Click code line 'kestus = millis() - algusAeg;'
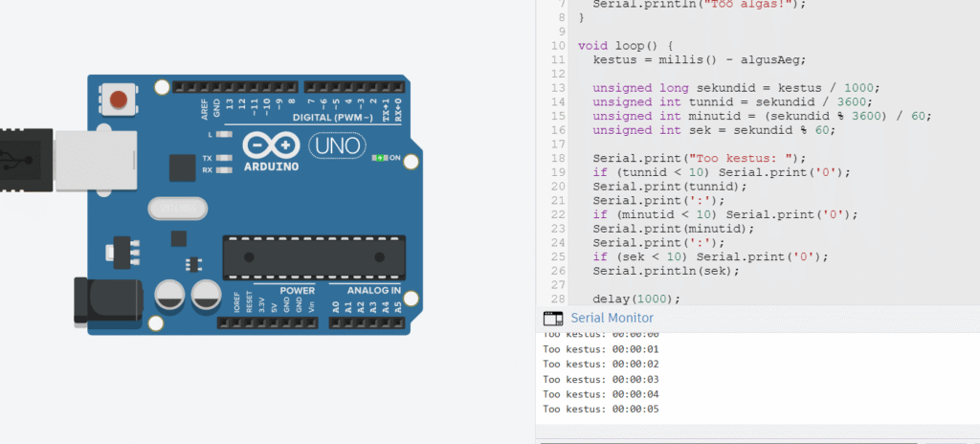This screenshot has height=444, width=980. pyautogui.click(x=700, y=60)
